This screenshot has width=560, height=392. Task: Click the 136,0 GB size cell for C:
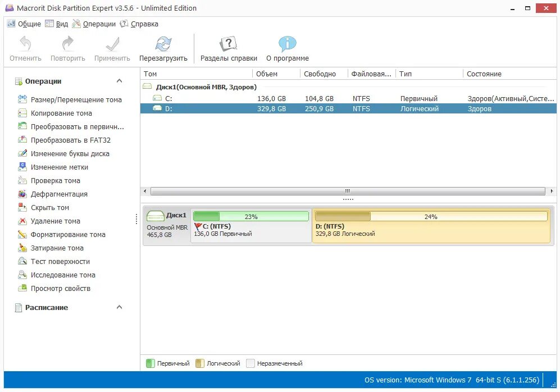point(271,98)
